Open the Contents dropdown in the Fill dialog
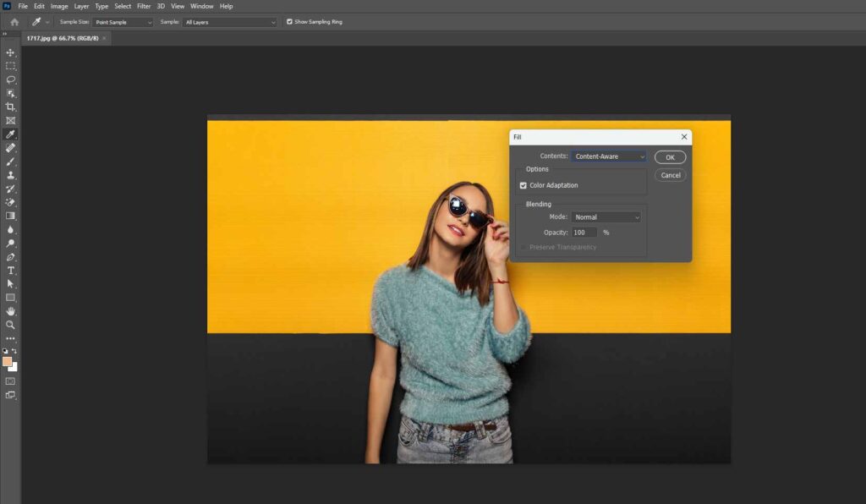The width and height of the screenshot is (866, 504). (x=609, y=156)
